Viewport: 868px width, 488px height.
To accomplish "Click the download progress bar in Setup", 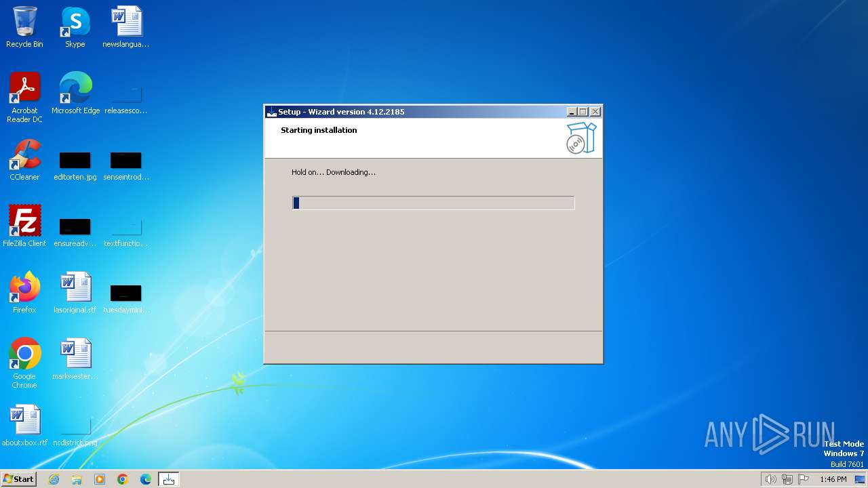I will pyautogui.click(x=433, y=203).
